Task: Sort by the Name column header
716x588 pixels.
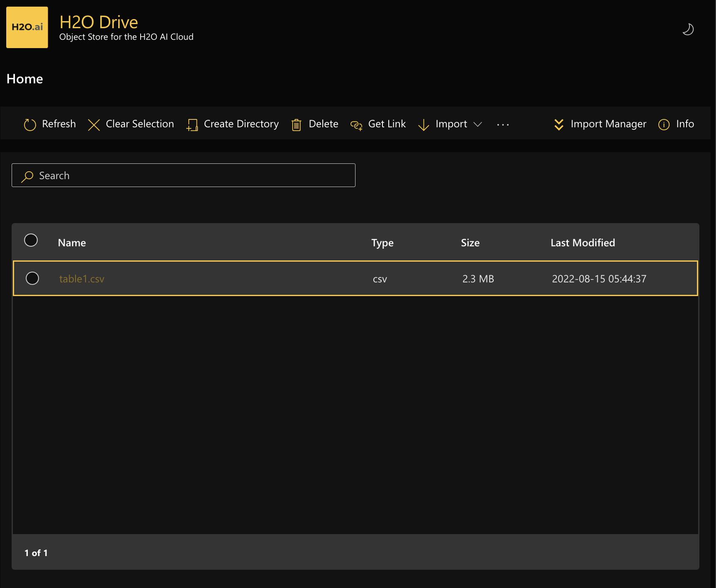Action: point(72,243)
